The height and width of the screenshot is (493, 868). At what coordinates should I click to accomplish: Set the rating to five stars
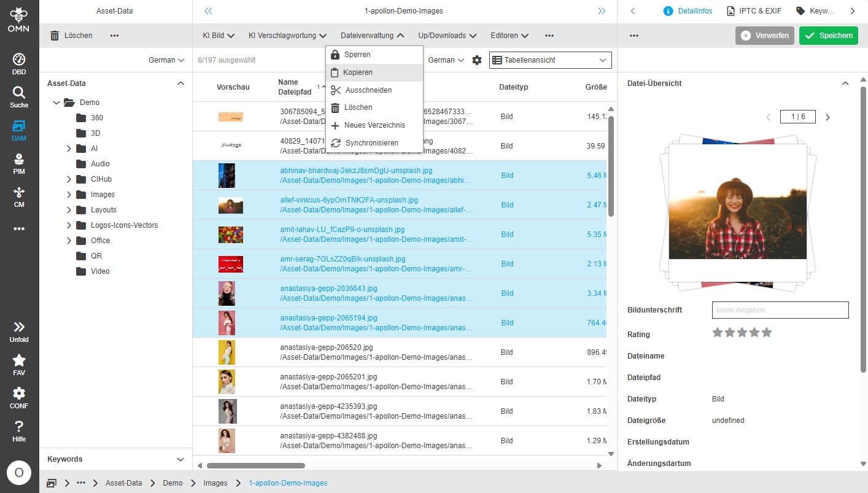click(766, 333)
